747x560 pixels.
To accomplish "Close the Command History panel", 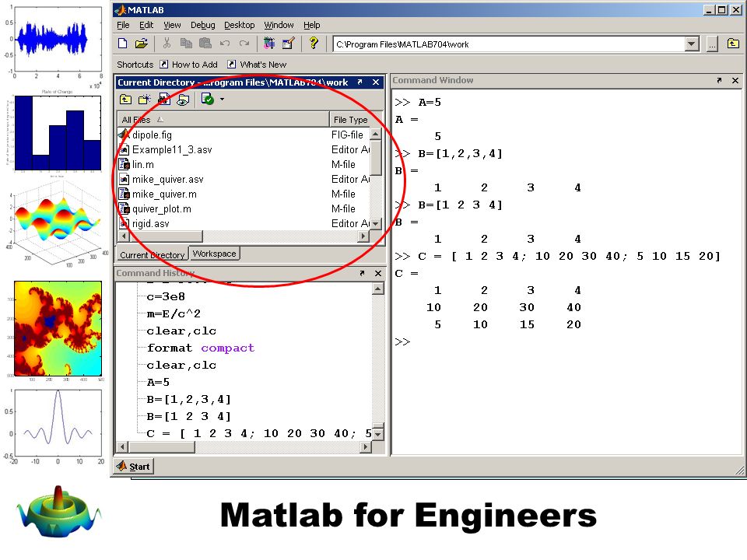I will coord(378,273).
